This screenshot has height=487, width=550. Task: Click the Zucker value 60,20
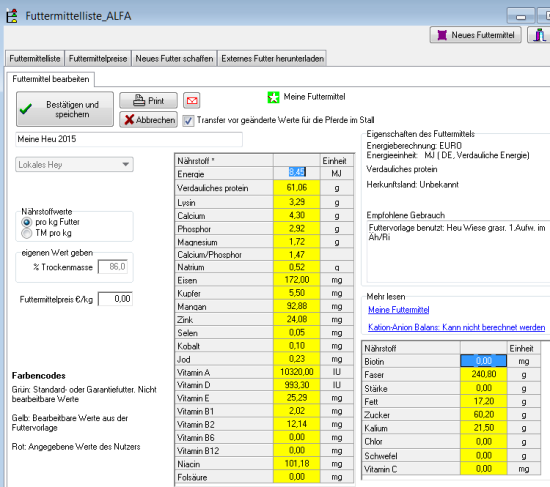(484, 415)
